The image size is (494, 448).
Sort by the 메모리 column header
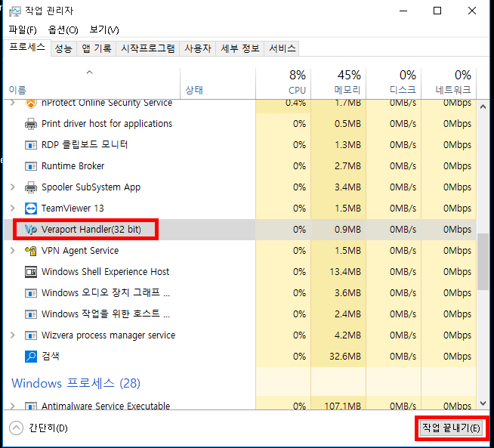click(338, 84)
